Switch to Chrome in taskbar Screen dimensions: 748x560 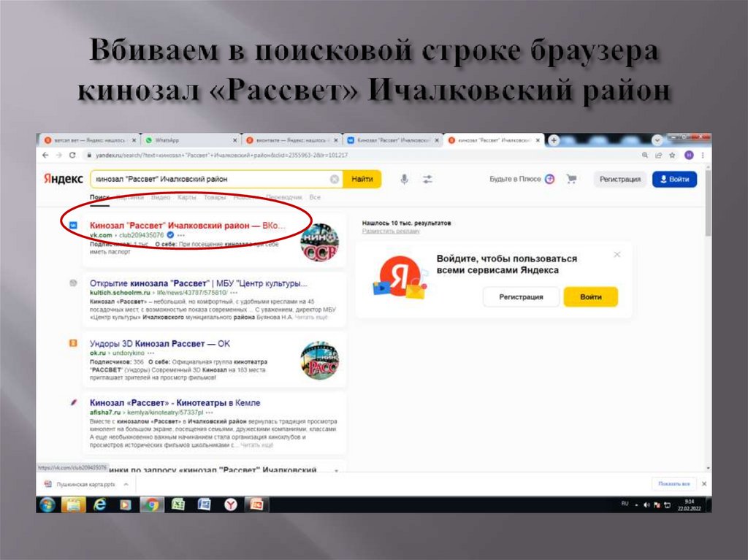point(152,505)
